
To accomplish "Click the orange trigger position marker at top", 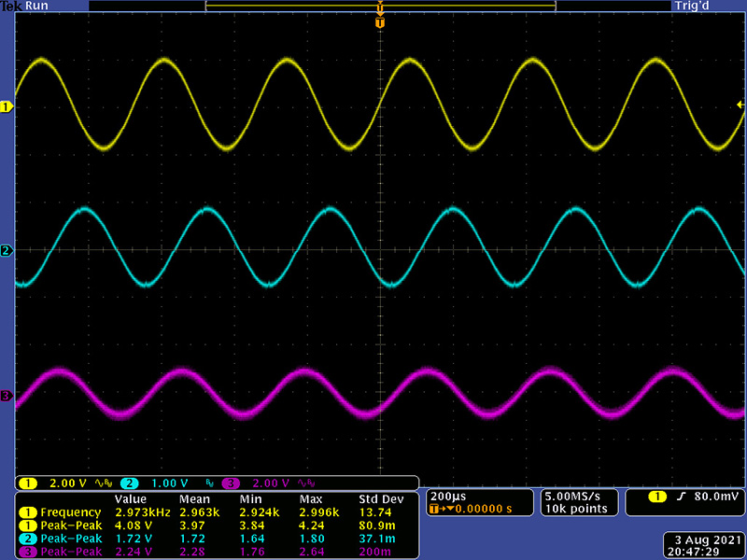I will (379, 21).
